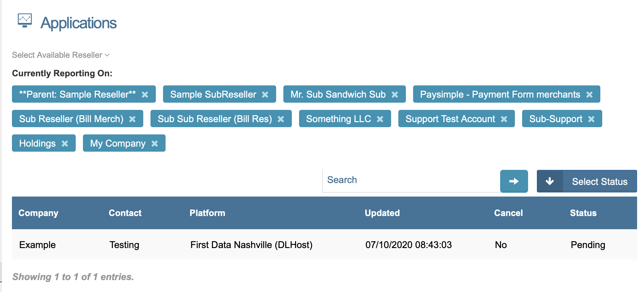
Task: Remove Support Test Account tag
Action: coord(504,119)
